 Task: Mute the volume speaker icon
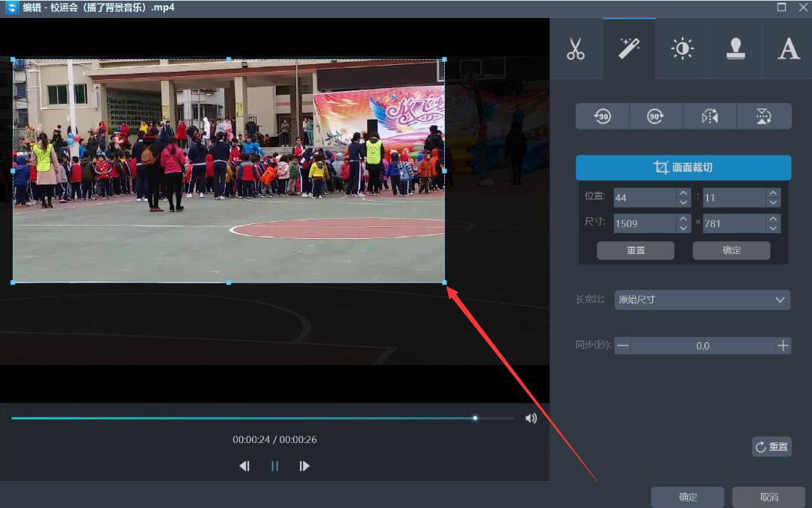click(x=531, y=418)
